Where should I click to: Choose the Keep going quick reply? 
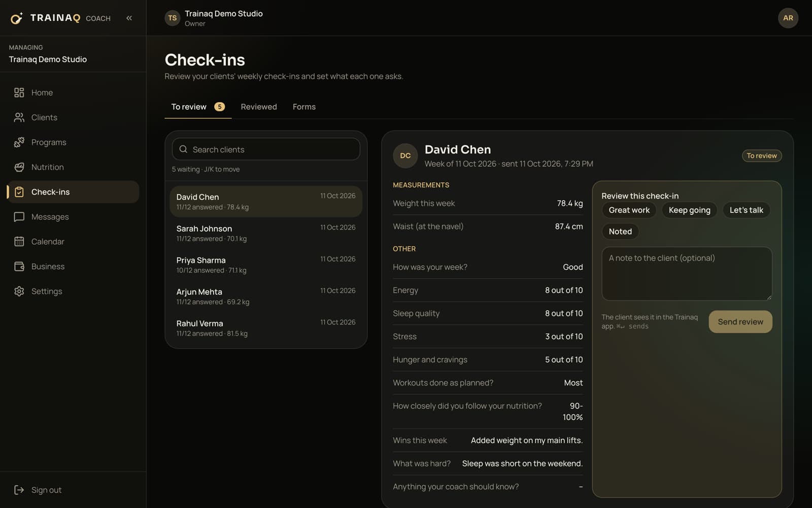pos(689,210)
